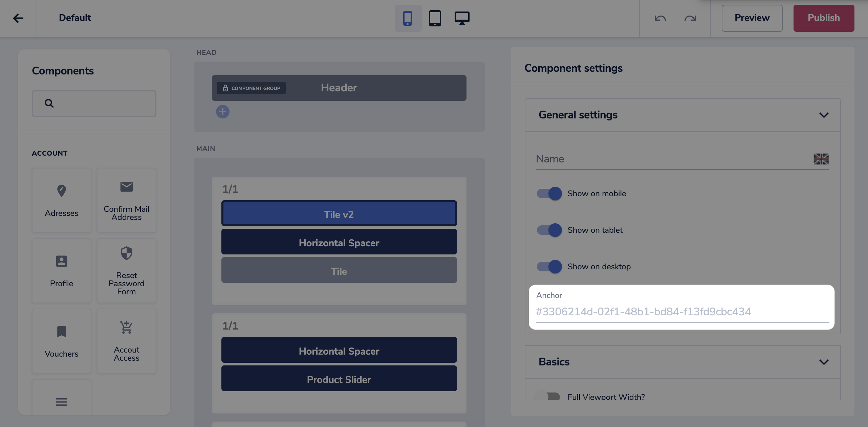Viewport: 868px width, 427px height.
Task: Click the partially visible menu-lines component tile
Action: [x=62, y=397]
